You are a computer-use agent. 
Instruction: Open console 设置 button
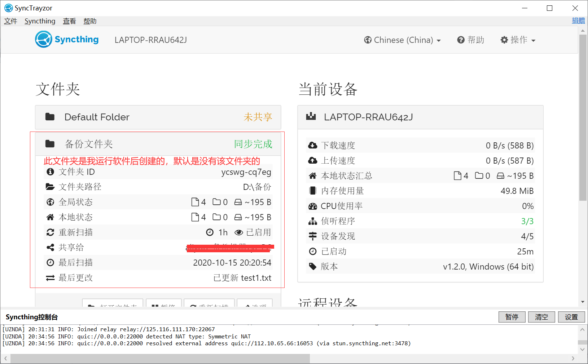coord(571,317)
